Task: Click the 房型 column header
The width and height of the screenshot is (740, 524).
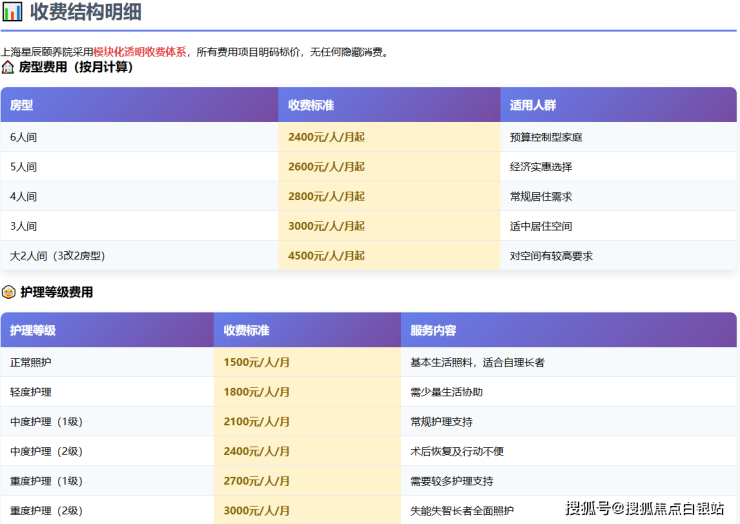Action: click(22, 105)
